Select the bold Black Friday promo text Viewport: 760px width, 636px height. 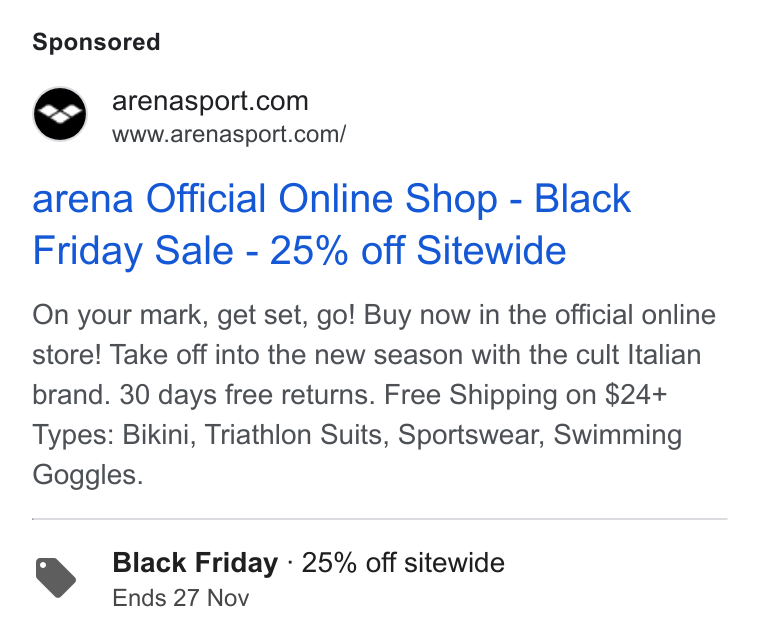coord(195,563)
